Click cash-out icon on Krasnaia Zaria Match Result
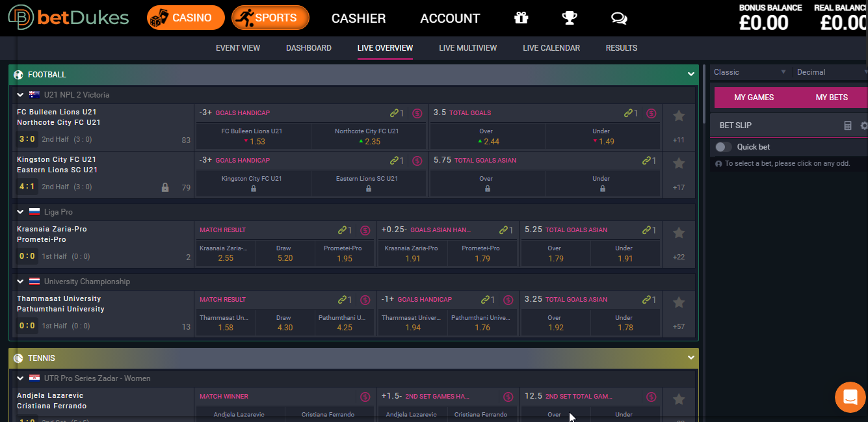This screenshot has width=868, height=422. 365,230
